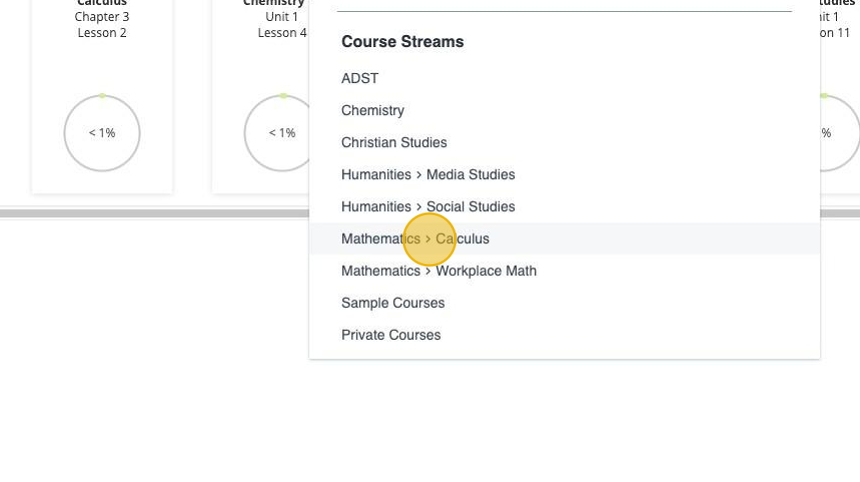
Task: Click the Unit 1 Lesson 4 label
Action: pyautogui.click(x=282, y=25)
